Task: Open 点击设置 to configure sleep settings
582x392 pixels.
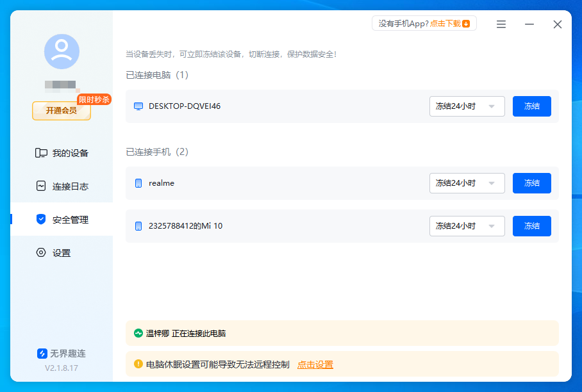Action: click(315, 364)
